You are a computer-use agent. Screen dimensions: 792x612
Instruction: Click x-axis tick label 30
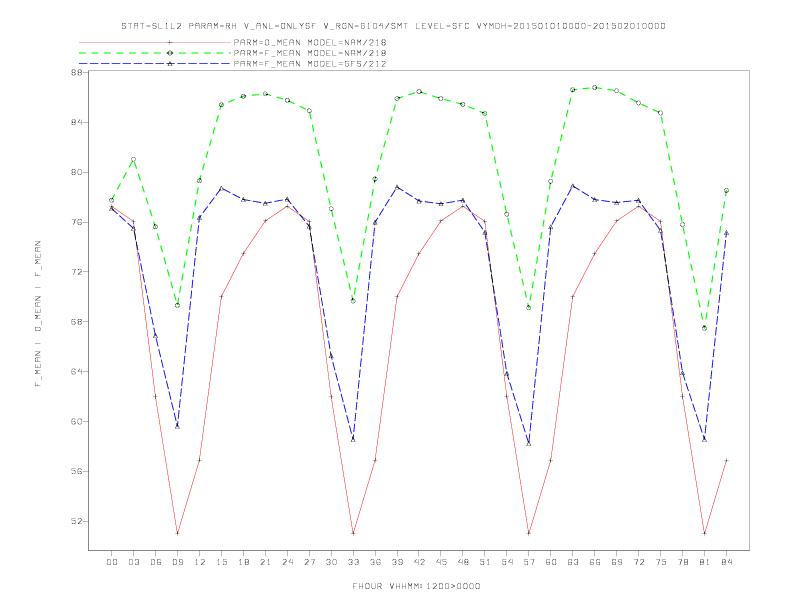[x=331, y=562]
